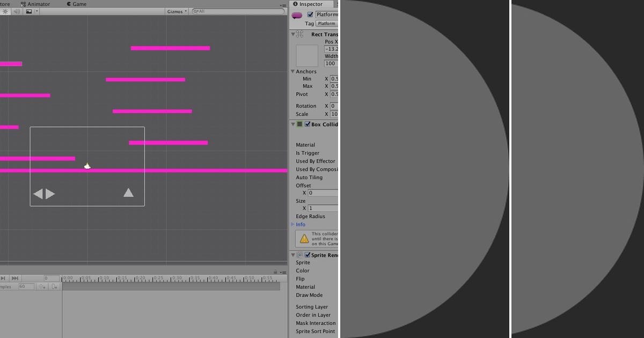The image size is (644, 338).
Task: Click the Box Collider 2D component icon
Action: [299, 124]
